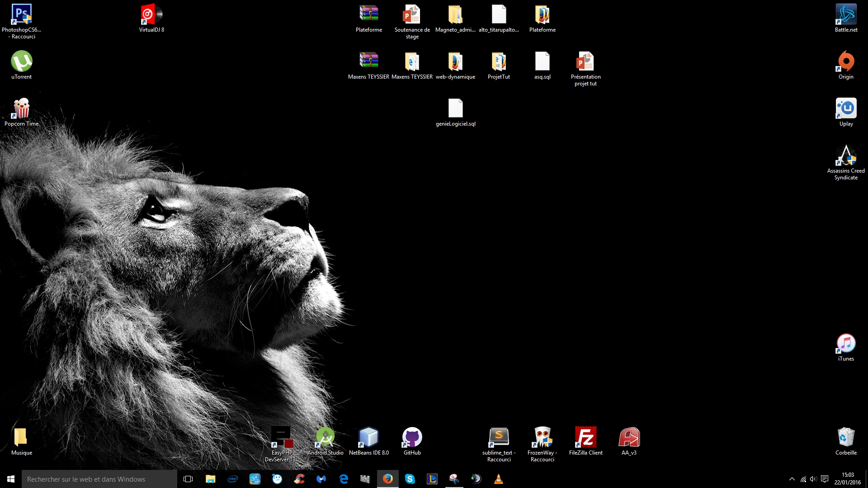Select the iTunes desktop shortcut
The height and width of the screenshot is (488, 868).
click(846, 347)
